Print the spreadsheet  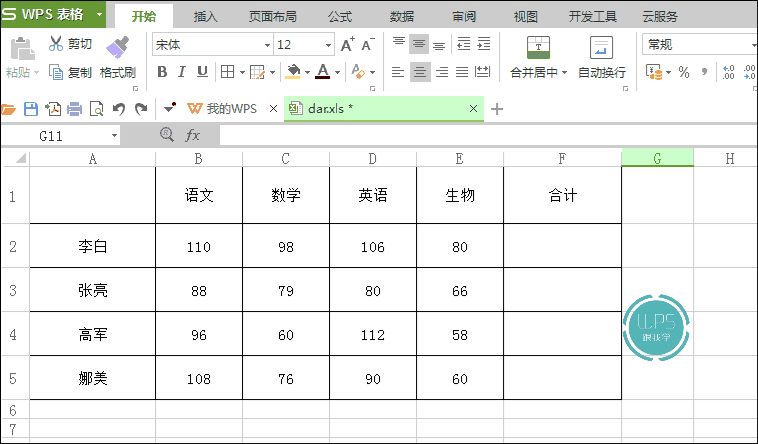tap(74, 109)
